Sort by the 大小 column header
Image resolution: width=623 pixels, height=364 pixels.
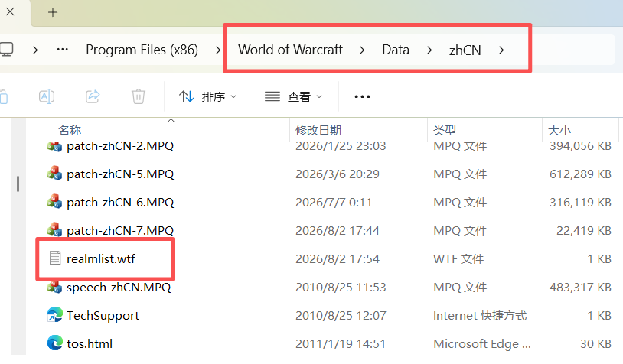[559, 130]
